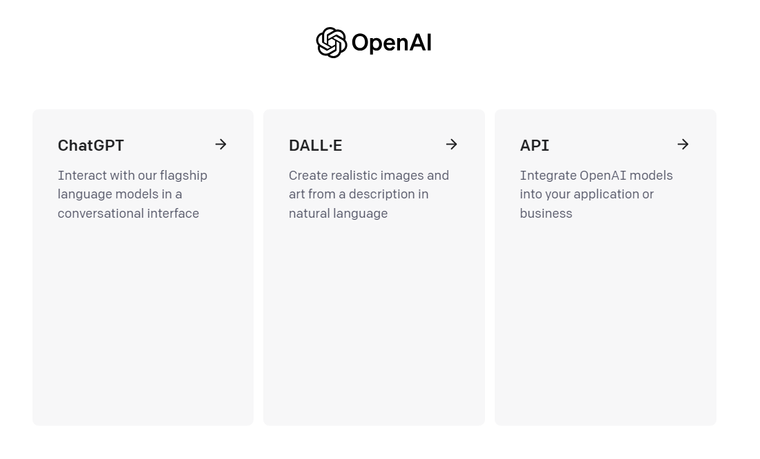The image size is (760, 459).
Task: Click the 'conversational interface' text line
Action: pyautogui.click(x=128, y=213)
